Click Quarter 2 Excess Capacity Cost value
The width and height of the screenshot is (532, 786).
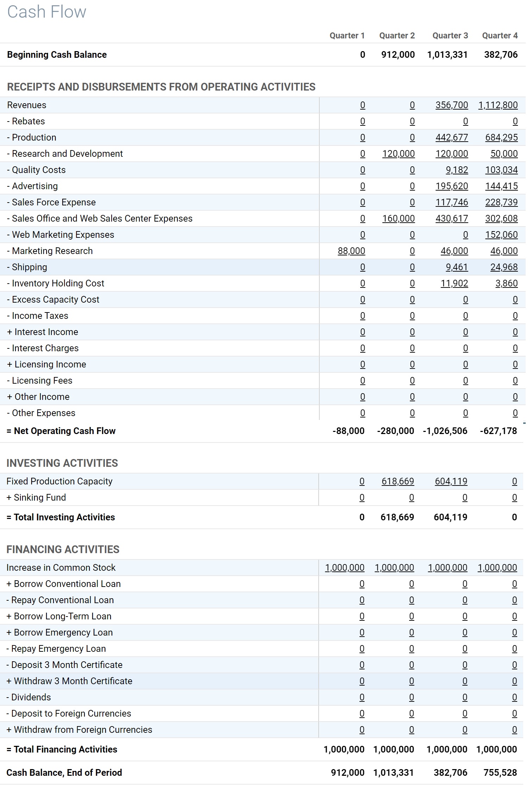412,299
